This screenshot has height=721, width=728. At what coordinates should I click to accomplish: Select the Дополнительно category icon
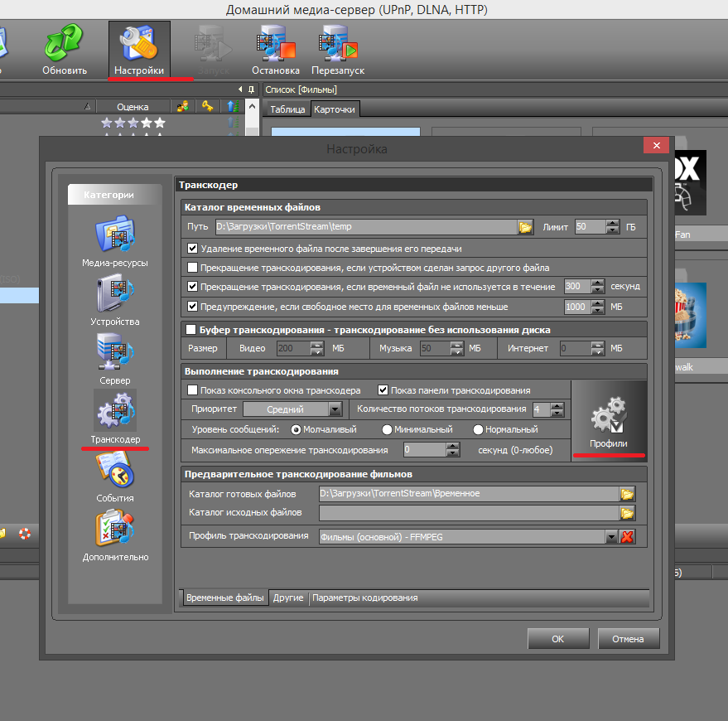click(x=115, y=530)
